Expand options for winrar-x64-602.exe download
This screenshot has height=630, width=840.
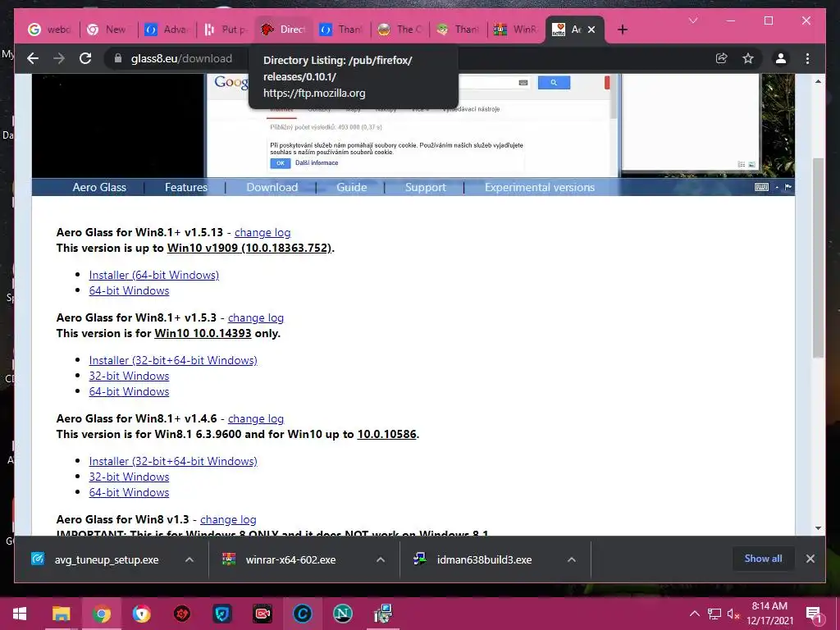click(x=381, y=559)
